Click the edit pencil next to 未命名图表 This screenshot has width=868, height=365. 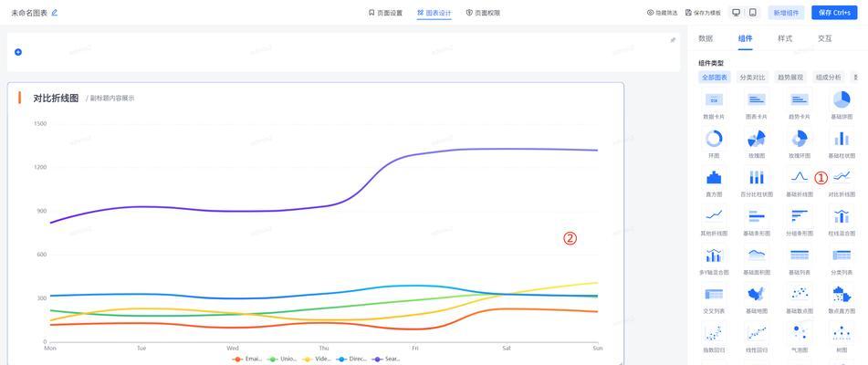tap(55, 13)
